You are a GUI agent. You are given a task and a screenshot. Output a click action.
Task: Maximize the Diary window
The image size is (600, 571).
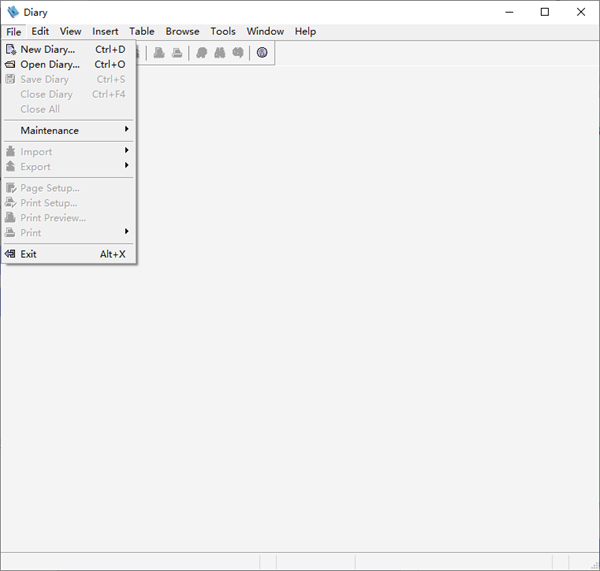[544, 12]
